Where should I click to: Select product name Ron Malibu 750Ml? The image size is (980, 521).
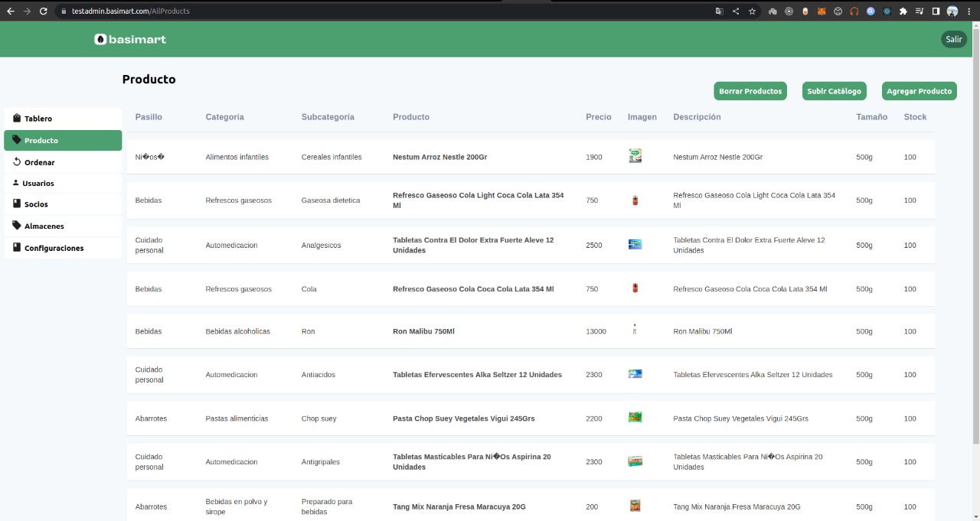(x=423, y=331)
